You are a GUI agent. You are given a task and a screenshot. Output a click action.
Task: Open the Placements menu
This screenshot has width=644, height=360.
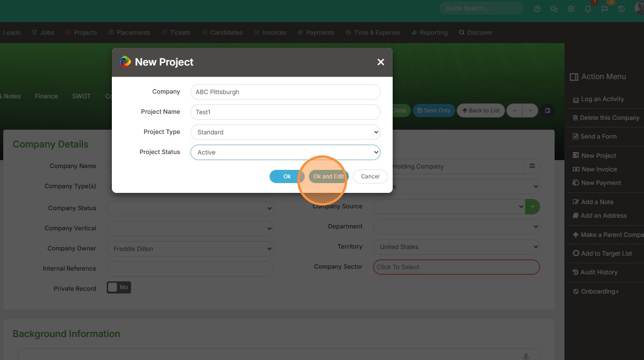pos(129,32)
